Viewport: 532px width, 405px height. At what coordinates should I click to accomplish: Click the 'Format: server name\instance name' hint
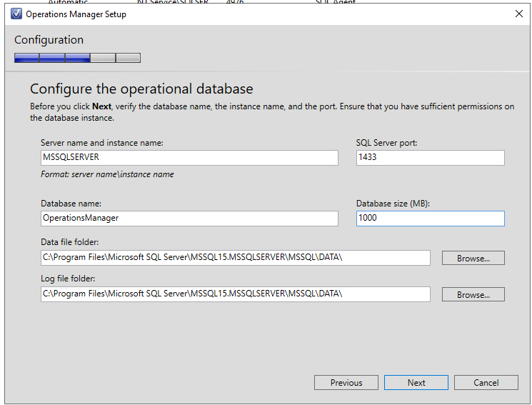coord(107,174)
